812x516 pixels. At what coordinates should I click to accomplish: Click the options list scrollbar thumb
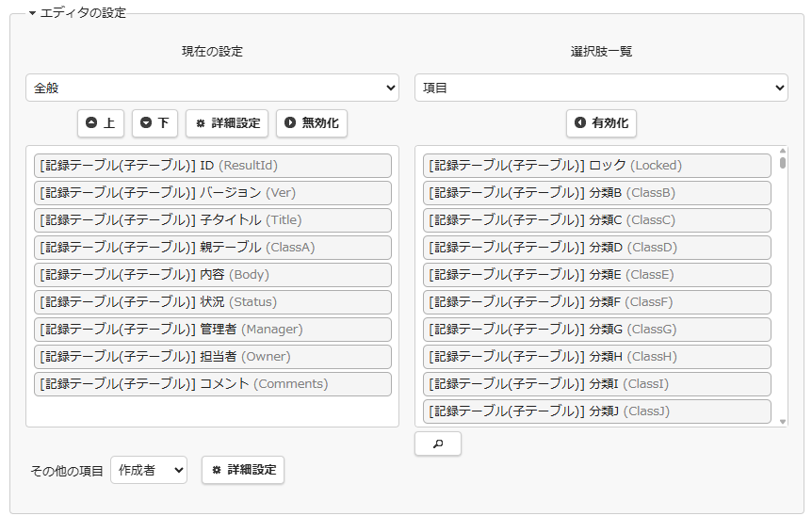pos(783,163)
